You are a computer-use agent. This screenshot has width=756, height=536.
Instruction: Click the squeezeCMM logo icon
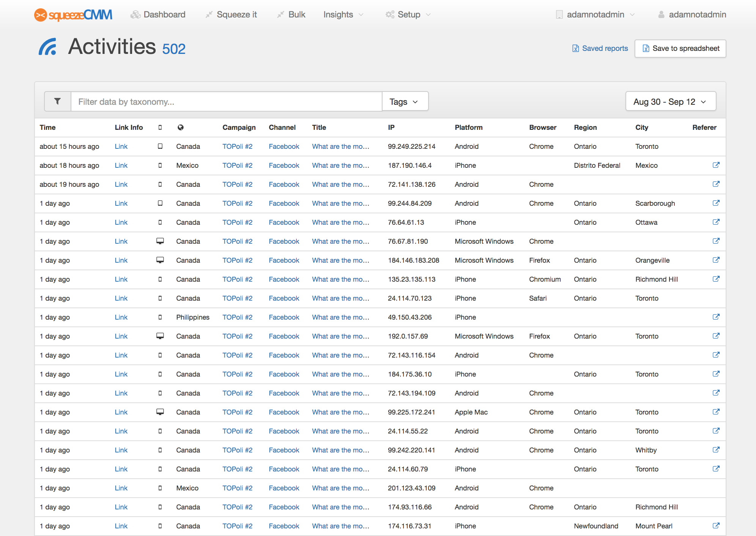tap(41, 15)
